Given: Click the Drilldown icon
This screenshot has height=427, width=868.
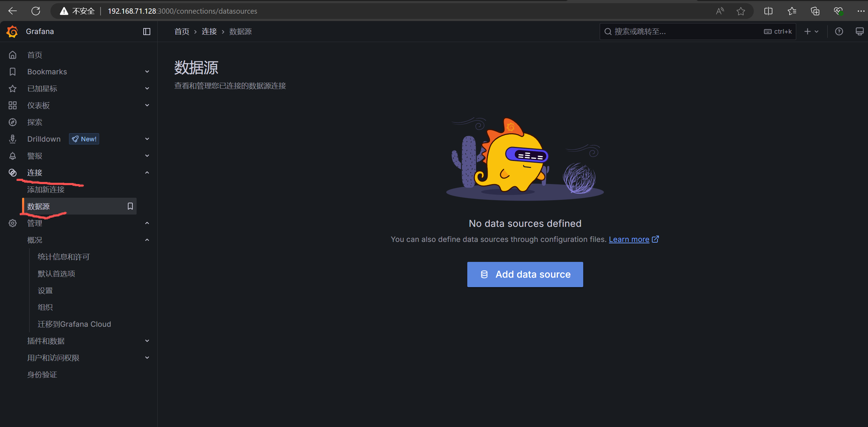Looking at the screenshot, I should click(13, 139).
